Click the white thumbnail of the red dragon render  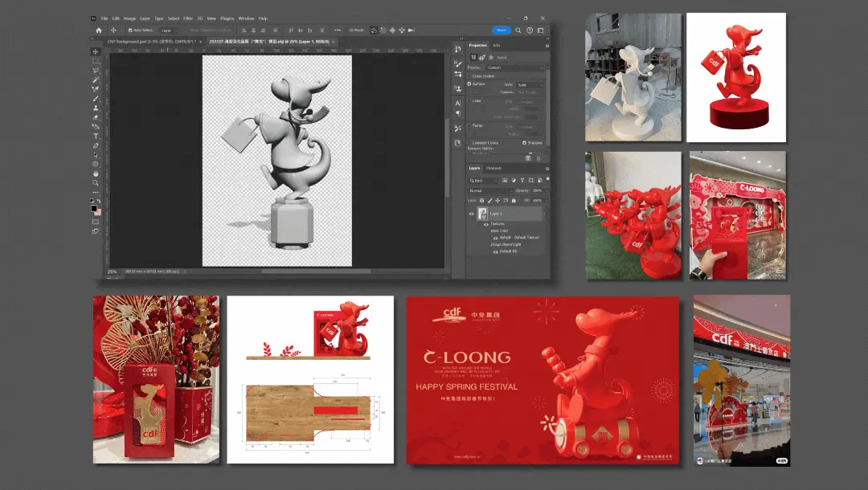tap(736, 77)
